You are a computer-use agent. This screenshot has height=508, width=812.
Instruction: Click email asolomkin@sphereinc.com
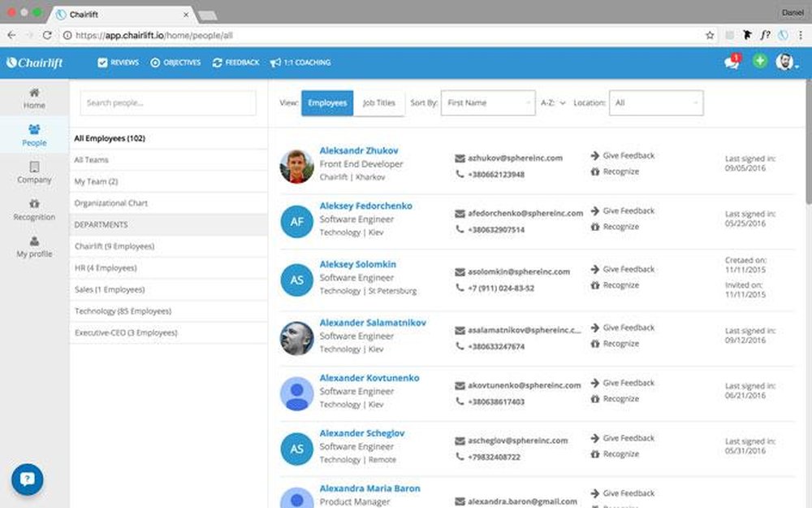click(x=518, y=271)
